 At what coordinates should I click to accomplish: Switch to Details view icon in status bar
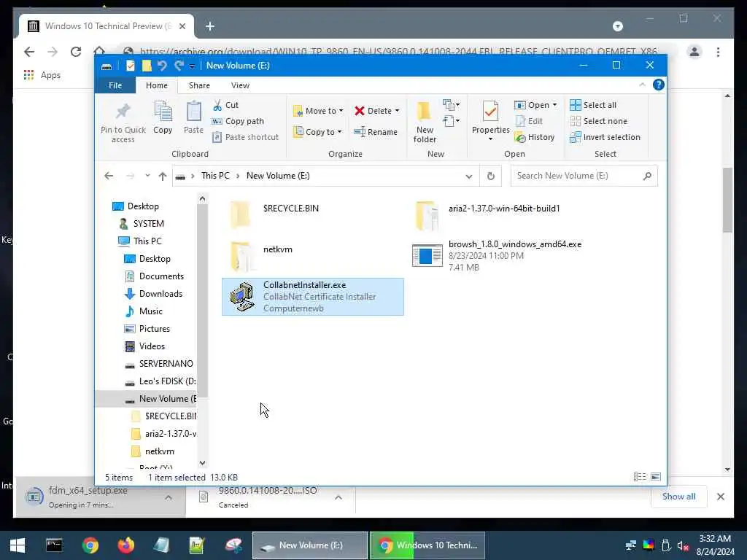[x=640, y=477]
